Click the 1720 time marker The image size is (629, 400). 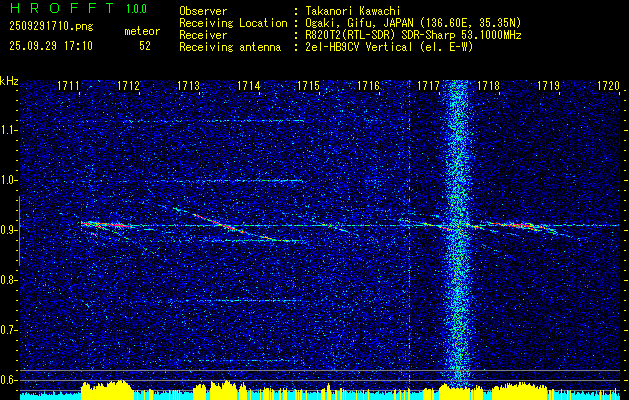608,86
